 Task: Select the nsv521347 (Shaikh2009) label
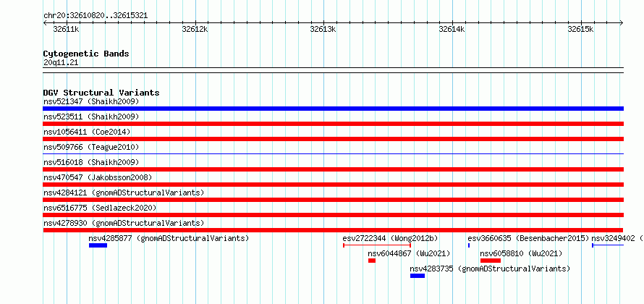click(91, 101)
